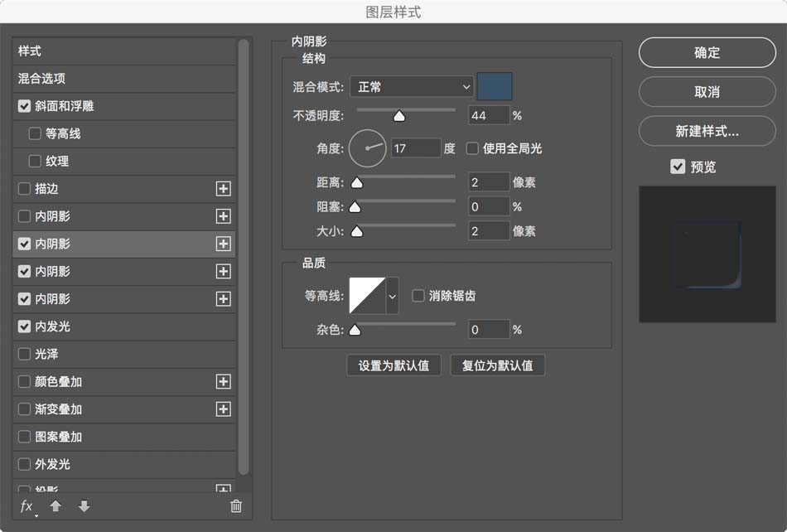The width and height of the screenshot is (787, 532).
Task: Check the unchecked 内阴影 checkbox
Action: pyautogui.click(x=24, y=216)
